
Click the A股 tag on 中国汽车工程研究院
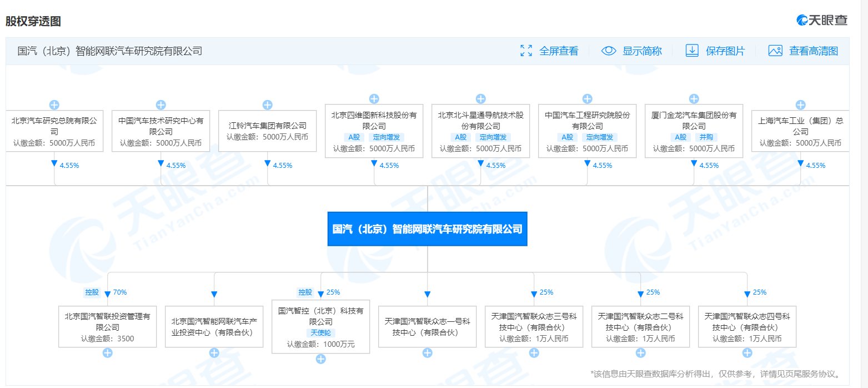(567, 137)
